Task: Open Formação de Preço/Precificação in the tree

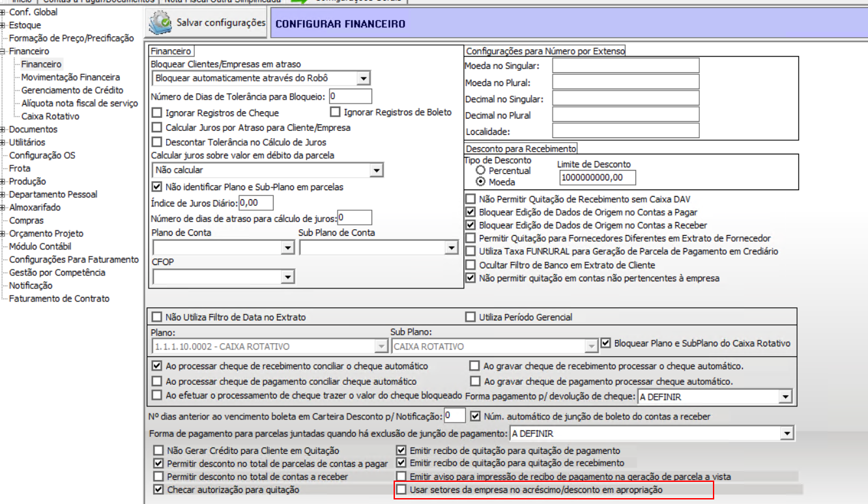Action: tap(71, 38)
